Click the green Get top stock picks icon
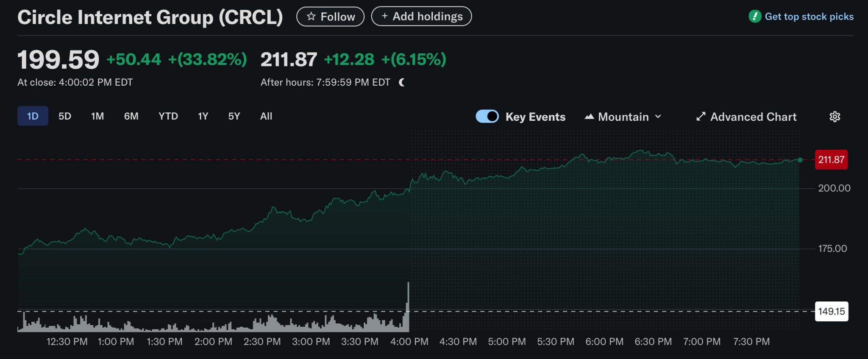Viewport: 868px width, 359px height. click(755, 16)
